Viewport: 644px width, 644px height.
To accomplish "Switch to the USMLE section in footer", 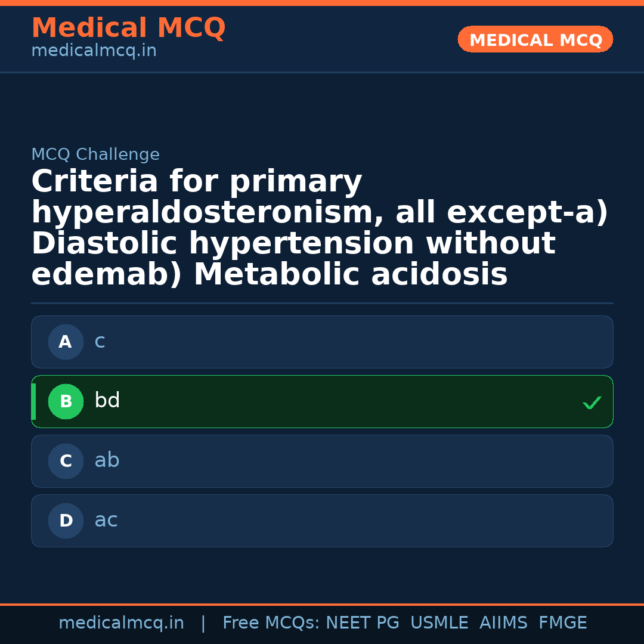I will [x=439, y=623].
